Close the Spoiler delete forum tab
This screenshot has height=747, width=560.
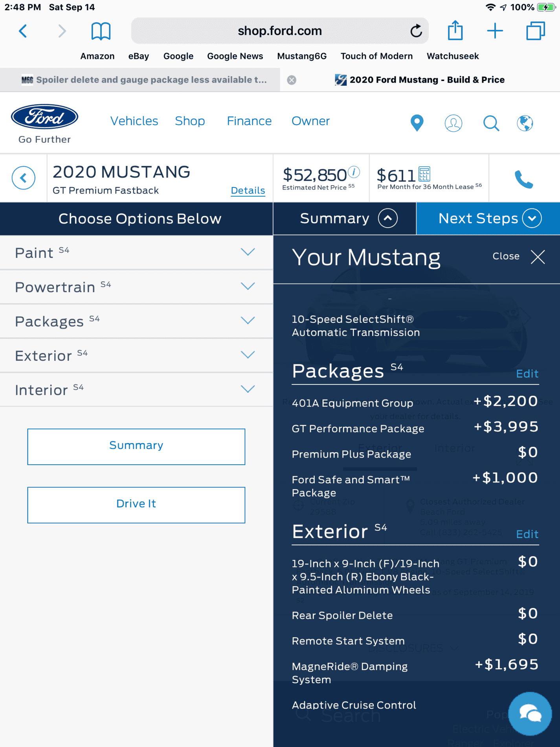292,80
